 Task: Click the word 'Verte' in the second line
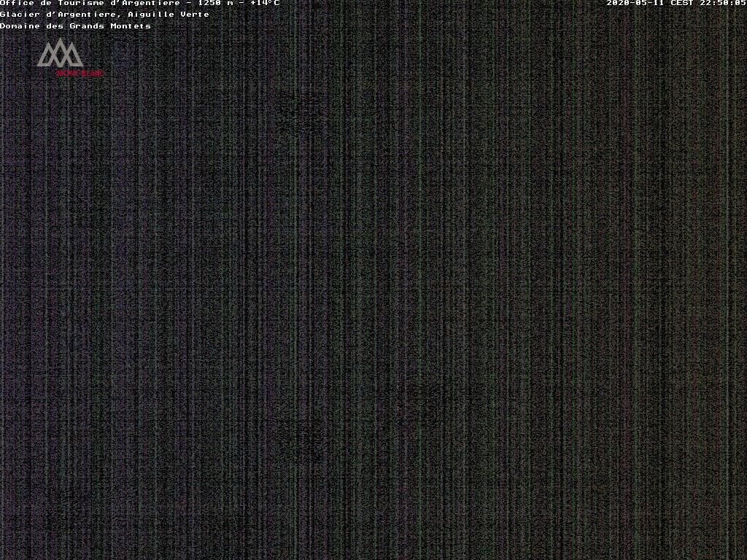point(195,15)
